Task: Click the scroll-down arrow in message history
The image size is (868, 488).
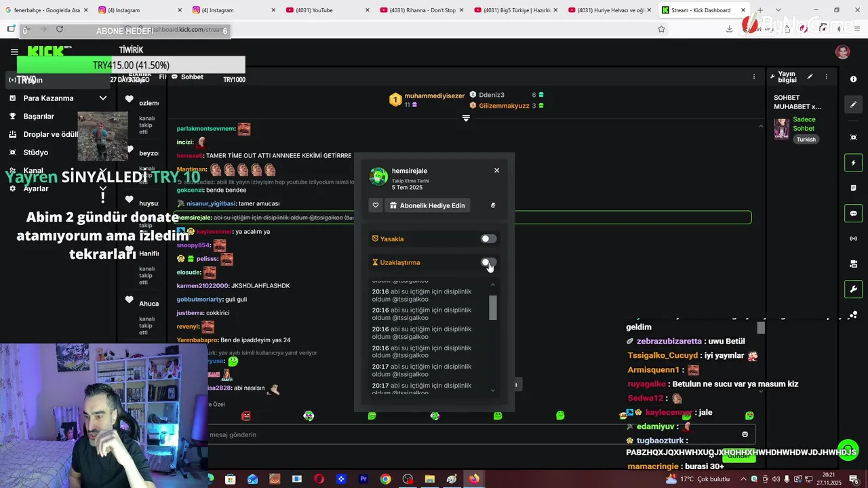Action: point(493,390)
